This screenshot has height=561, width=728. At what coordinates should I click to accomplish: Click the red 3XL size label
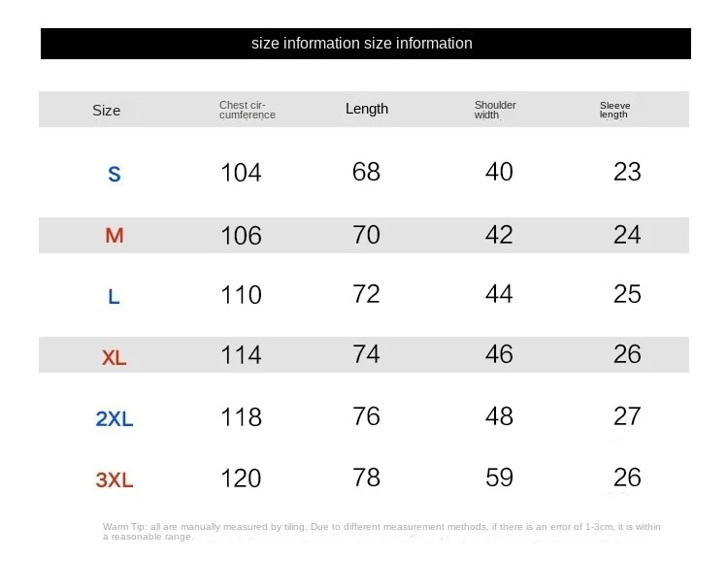tap(115, 479)
